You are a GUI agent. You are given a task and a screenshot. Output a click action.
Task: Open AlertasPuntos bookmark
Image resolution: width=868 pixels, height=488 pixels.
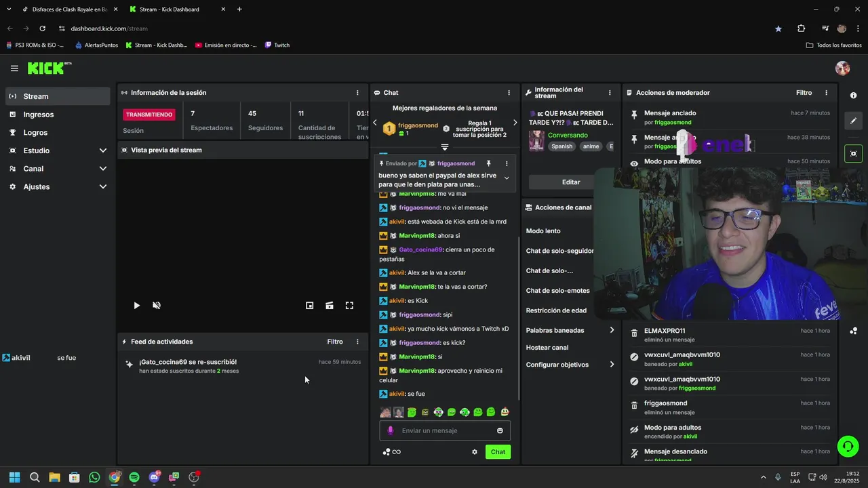(x=96, y=45)
